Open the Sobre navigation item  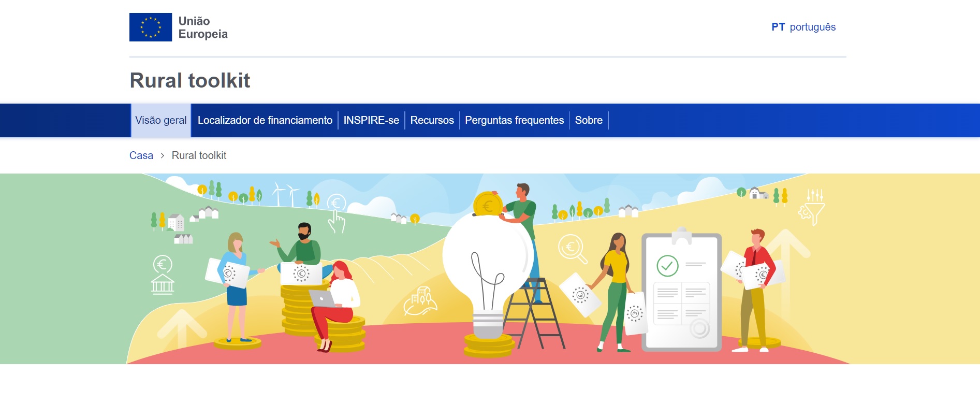(589, 120)
